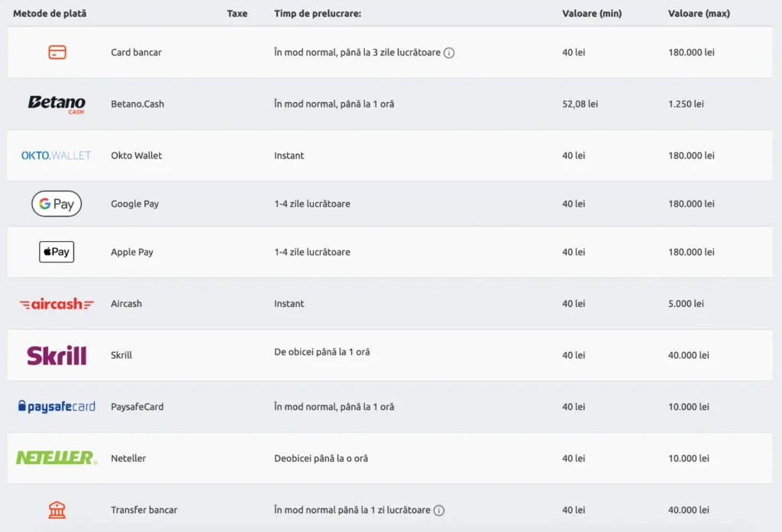Click the Metode de plată column header

50,13
